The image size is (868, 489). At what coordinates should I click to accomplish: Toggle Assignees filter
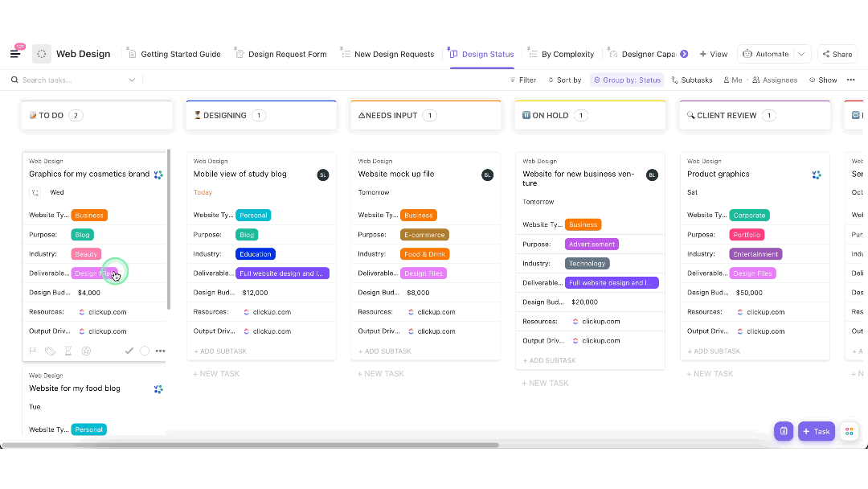coord(775,80)
